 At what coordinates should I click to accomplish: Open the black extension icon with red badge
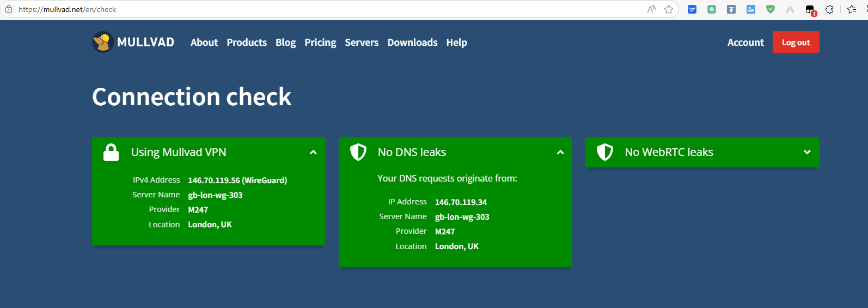coord(810,10)
